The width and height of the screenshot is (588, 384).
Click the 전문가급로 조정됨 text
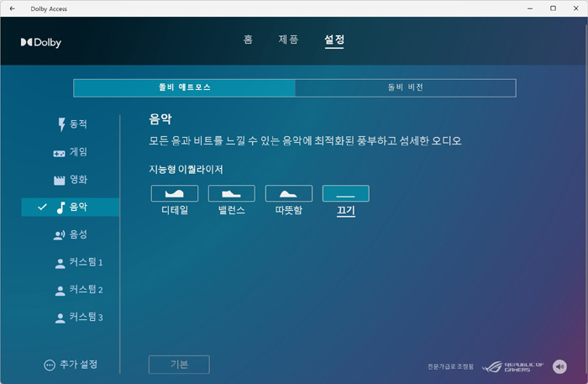click(x=450, y=366)
